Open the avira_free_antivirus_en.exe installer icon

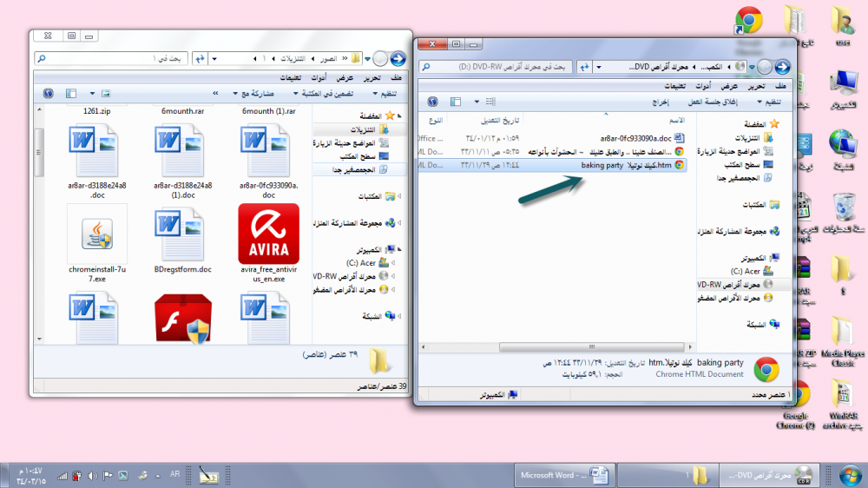pos(268,234)
